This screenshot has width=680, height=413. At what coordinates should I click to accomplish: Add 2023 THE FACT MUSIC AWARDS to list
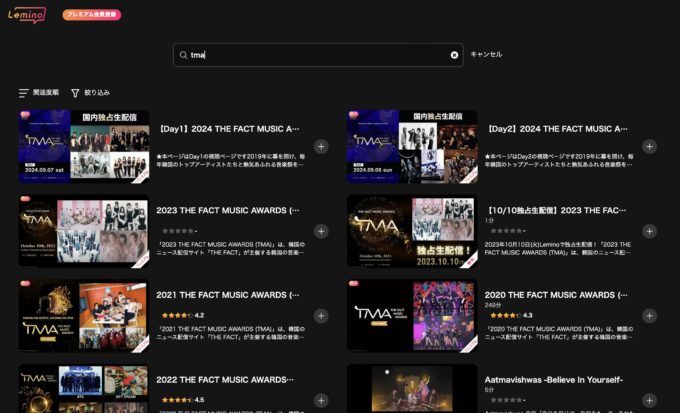click(x=321, y=231)
